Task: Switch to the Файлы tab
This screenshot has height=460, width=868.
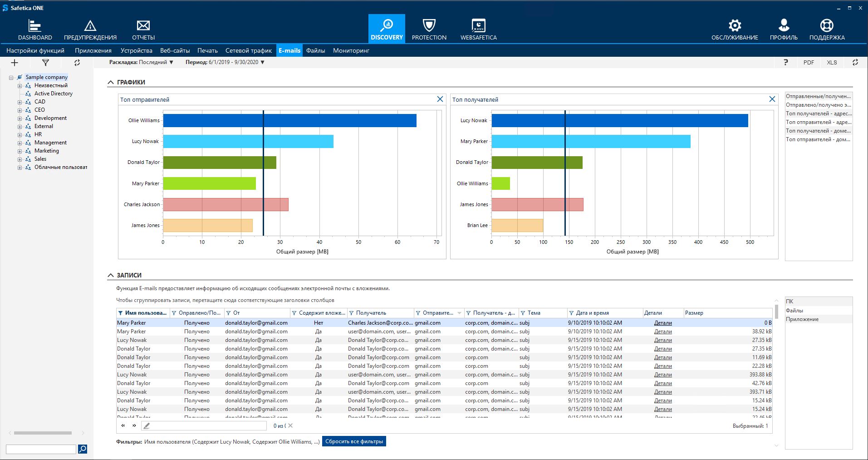Action: [315, 50]
